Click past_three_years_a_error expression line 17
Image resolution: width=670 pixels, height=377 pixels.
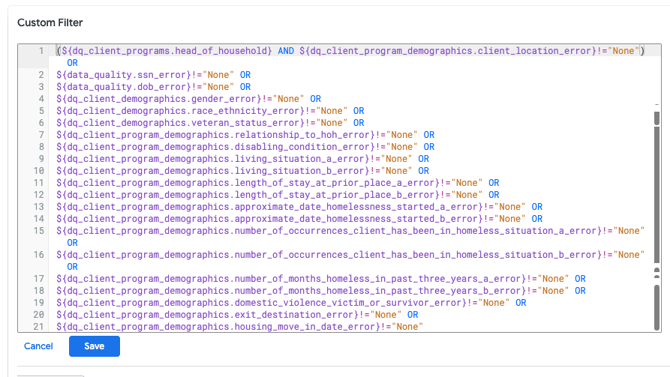[x=312, y=278]
